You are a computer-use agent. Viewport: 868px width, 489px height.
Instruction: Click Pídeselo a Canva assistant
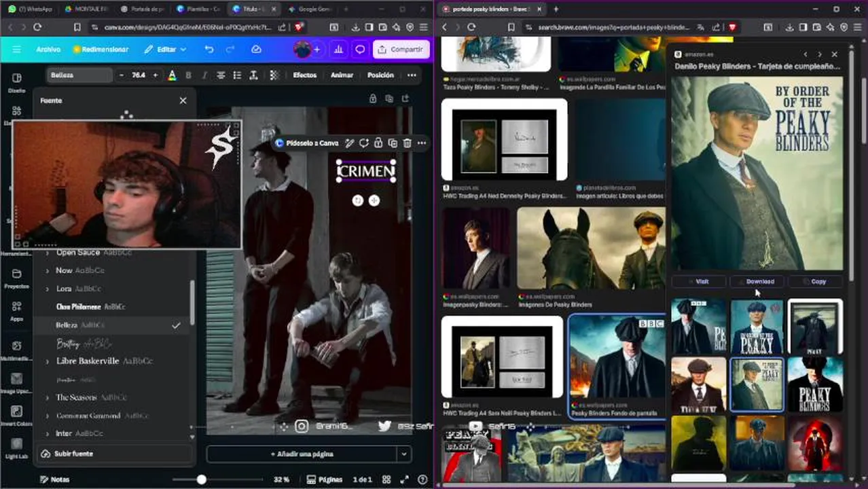(x=307, y=143)
